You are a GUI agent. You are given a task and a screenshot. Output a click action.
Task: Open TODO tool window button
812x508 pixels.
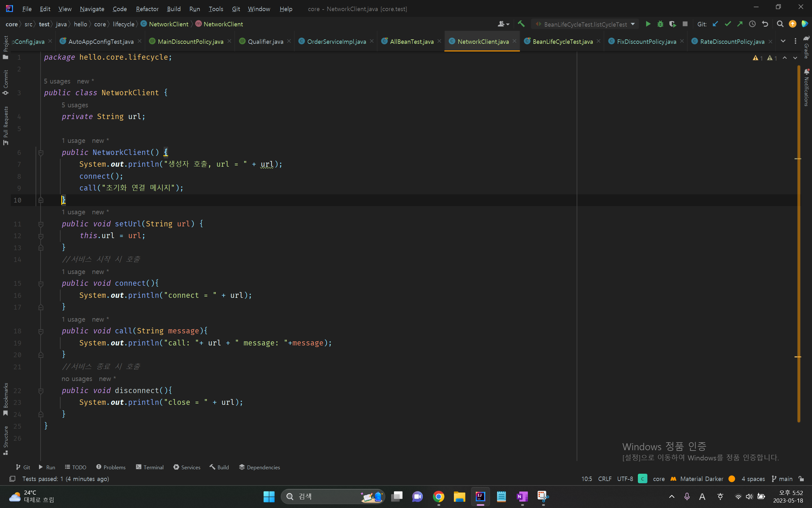[75, 467]
